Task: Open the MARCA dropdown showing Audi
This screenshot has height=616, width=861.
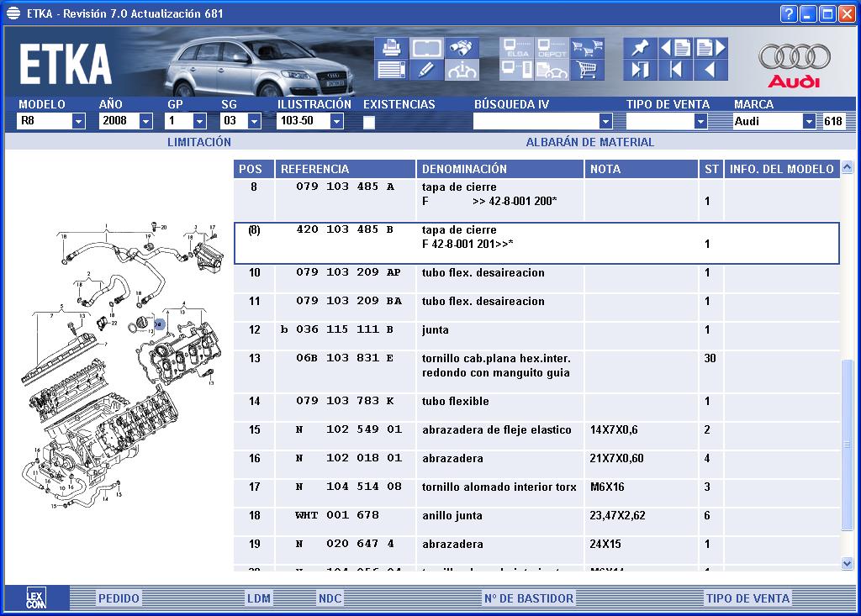Action: pyautogui.click(x=808, y=121)
